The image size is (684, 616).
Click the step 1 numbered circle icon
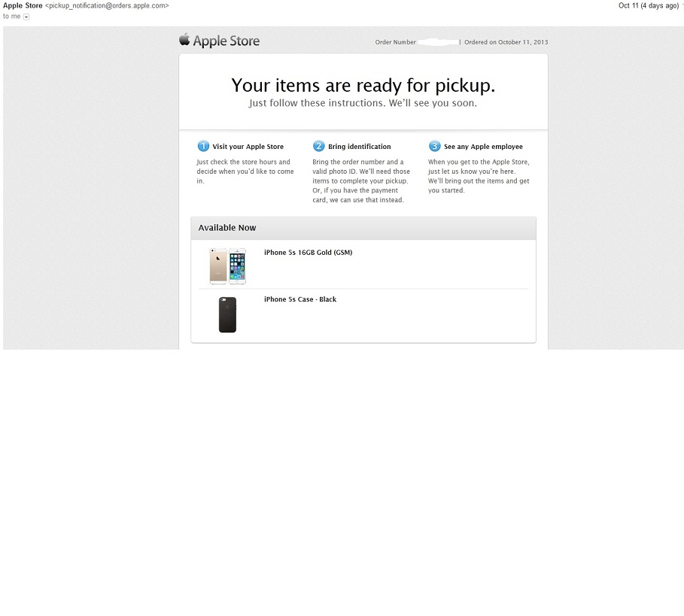pos(203,146)
